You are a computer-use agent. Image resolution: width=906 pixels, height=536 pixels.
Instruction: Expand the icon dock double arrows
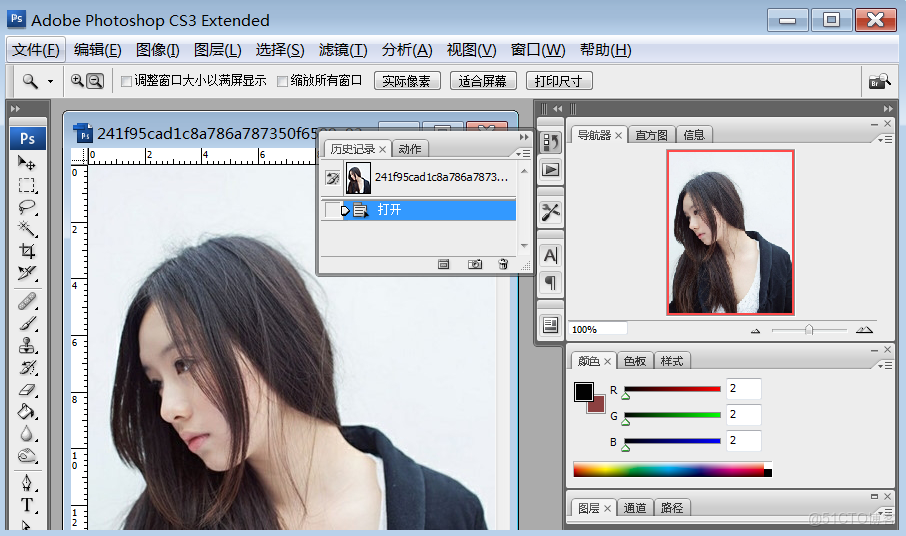(x=557, y=109)
